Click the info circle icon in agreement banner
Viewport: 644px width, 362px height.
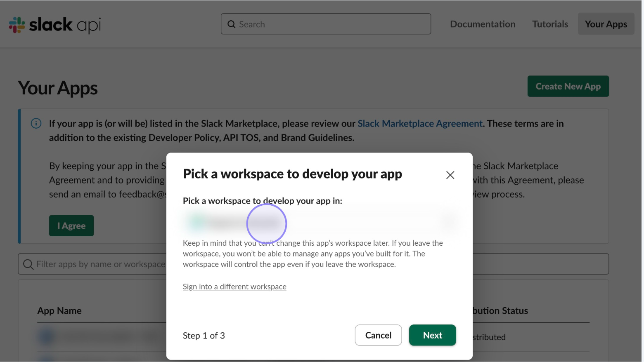point(36,123)
